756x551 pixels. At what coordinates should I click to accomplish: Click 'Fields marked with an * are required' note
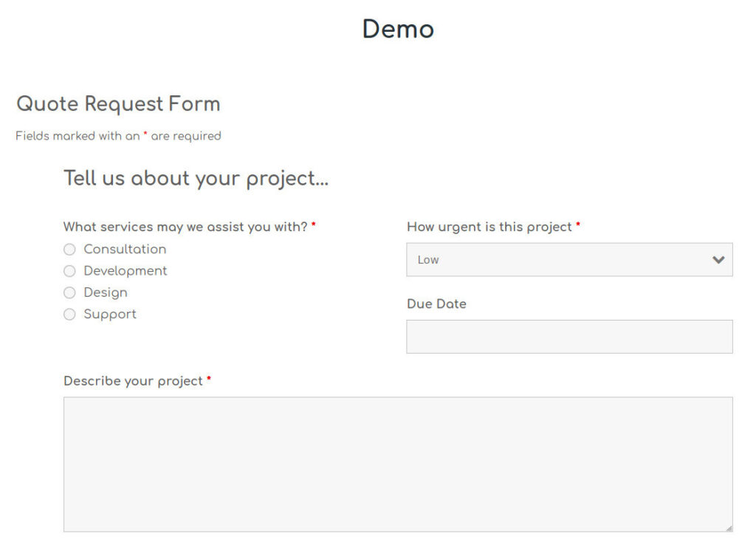(x=119, y=136)
